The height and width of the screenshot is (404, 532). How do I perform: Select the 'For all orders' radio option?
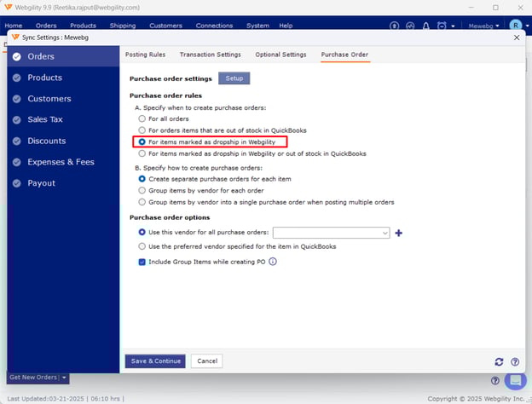click(142, 118)
